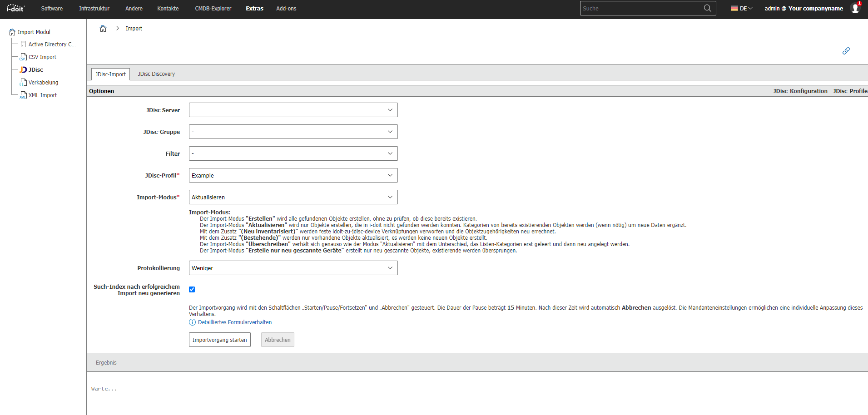
Task: Click the Ergebnis section header
Action: 106,363
